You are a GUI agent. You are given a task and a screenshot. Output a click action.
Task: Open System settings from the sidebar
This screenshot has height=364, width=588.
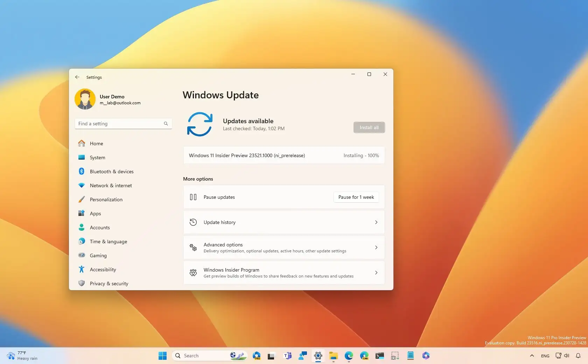(97, 157)
